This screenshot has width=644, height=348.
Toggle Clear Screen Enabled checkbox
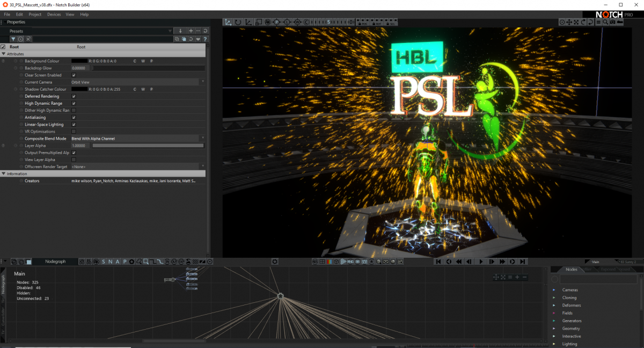pyautogui.click(x=74, y=75)
